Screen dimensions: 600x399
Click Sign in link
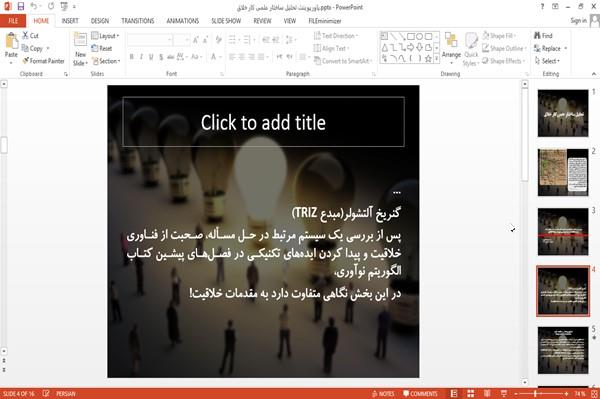(x=578, y=21)
